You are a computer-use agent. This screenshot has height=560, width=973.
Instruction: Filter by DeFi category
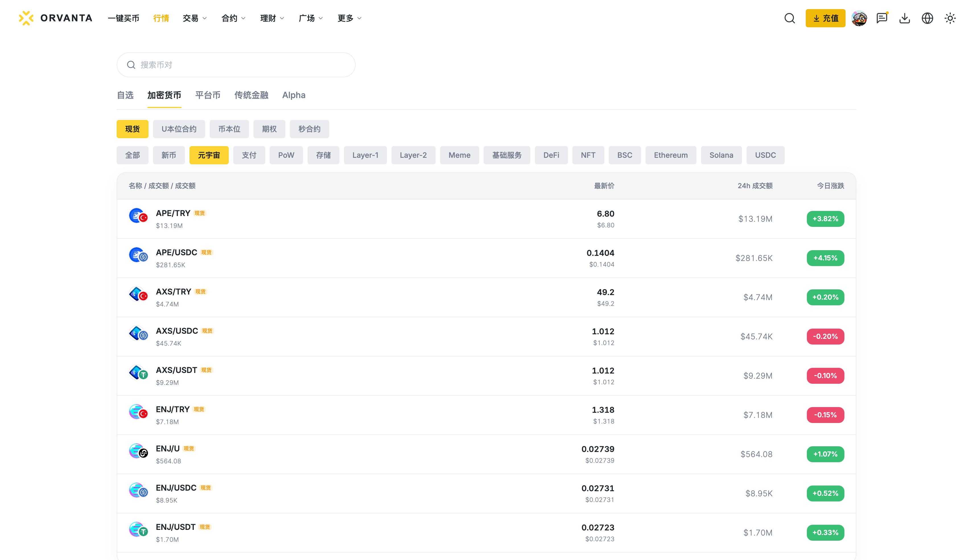[x=551, y=155]
